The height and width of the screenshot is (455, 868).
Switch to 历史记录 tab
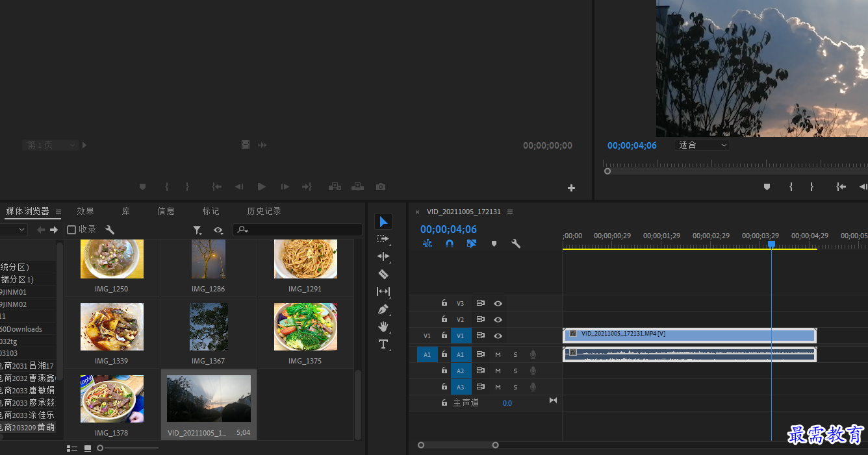[x=264, y=211]
